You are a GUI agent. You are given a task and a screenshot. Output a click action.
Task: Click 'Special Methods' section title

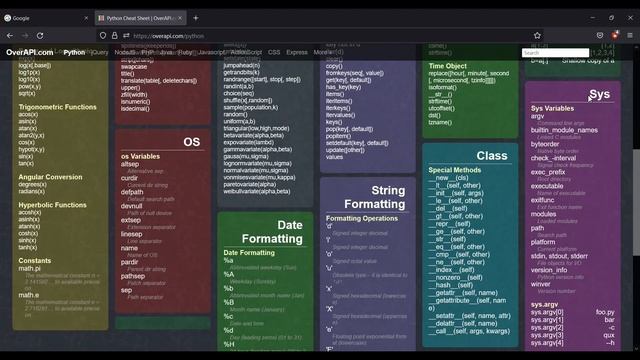(454, 170)
